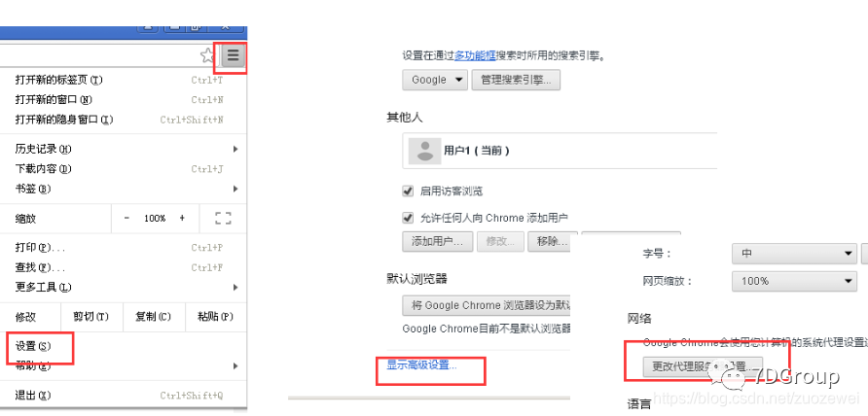Image resolution: width=868 pixels, height=416 pixels.
Task: Set Google Chrome as default browser button
Action: (x=488, y=305)
